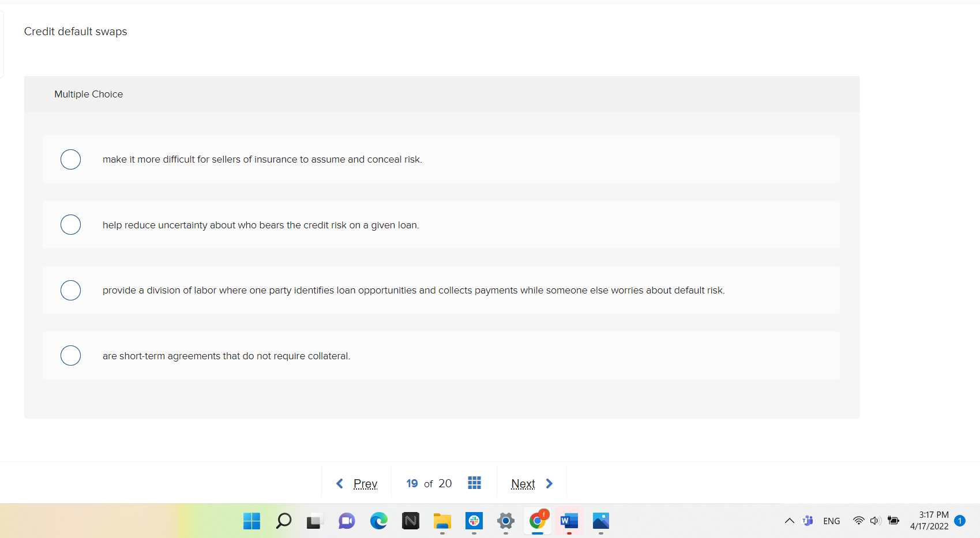Click the '19 of 20' question counter
Viewport: 980px width, 538px height.
429,484
